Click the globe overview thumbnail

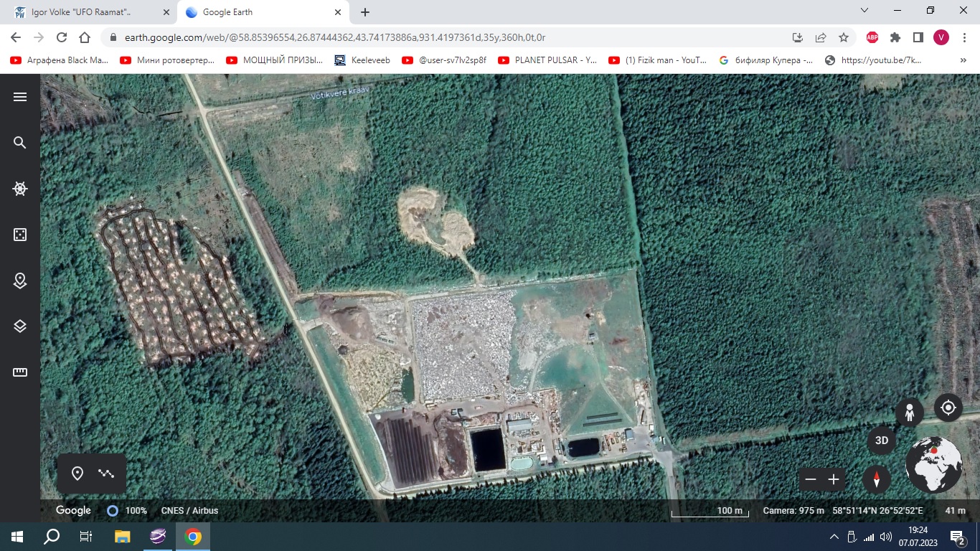point(933,464)
